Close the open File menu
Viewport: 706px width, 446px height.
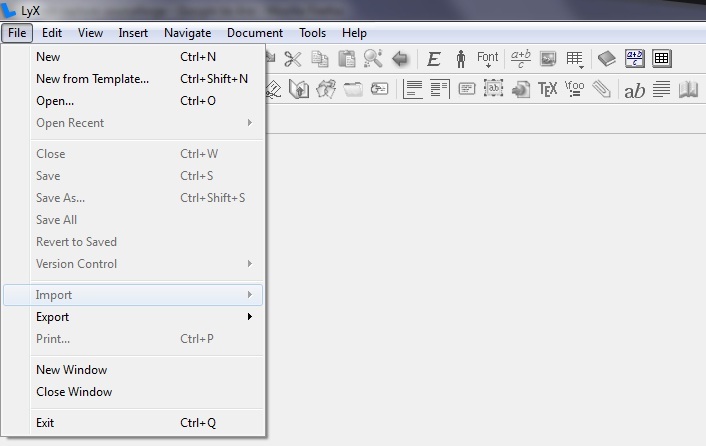tap(17, 33)
